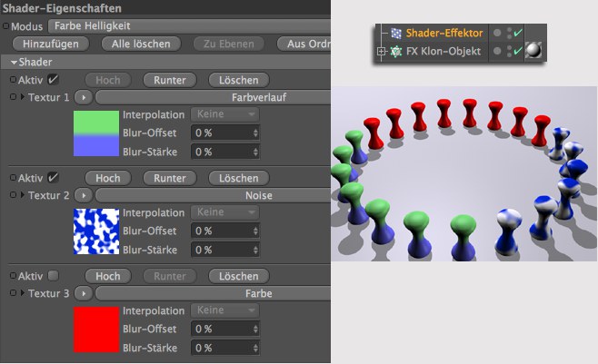Click the round arrow button beside Textur 1

click(83, 96)
